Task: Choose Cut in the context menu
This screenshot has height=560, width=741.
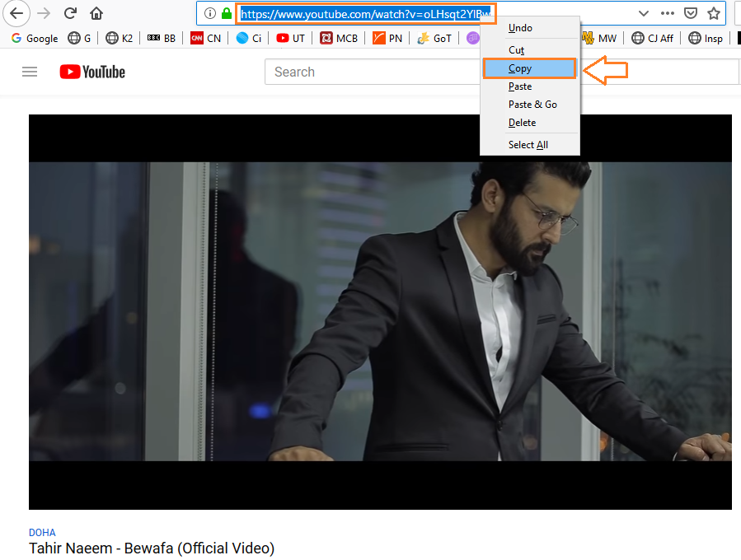Action: pos(530,49)
